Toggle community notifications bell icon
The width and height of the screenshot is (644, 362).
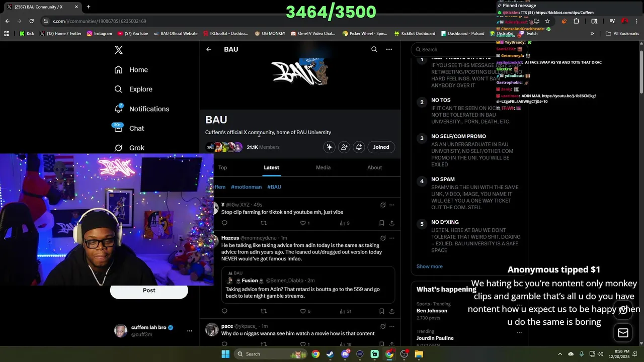(x=359, y=147)
